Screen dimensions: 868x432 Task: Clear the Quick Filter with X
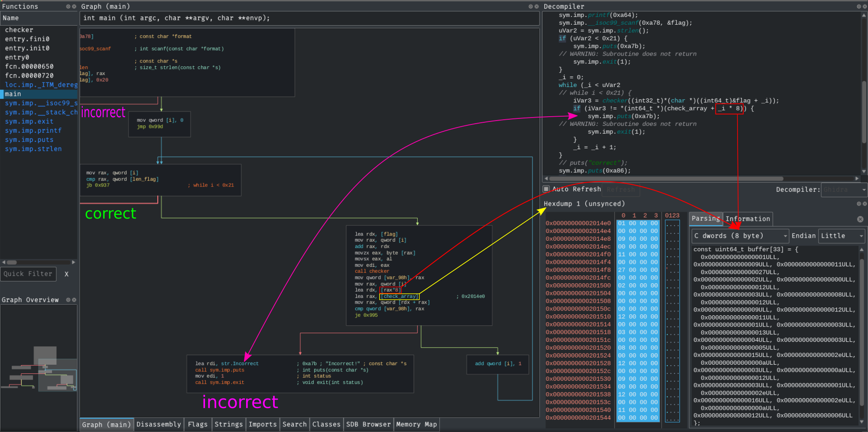(66, 274)
